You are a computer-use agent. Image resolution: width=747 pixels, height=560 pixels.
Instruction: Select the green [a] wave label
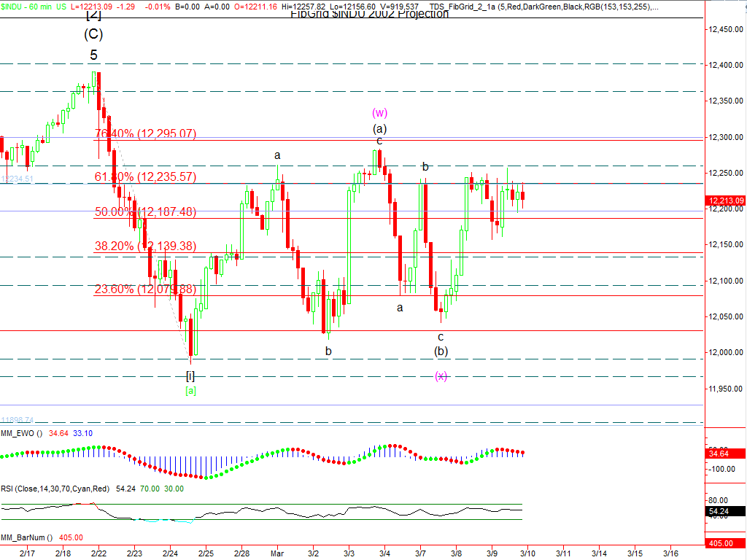click(190, 390)
